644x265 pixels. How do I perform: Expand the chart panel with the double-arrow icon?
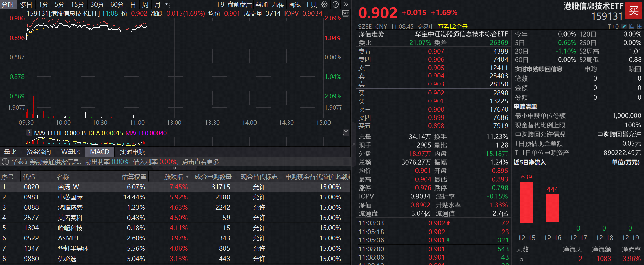coord(346,4)
